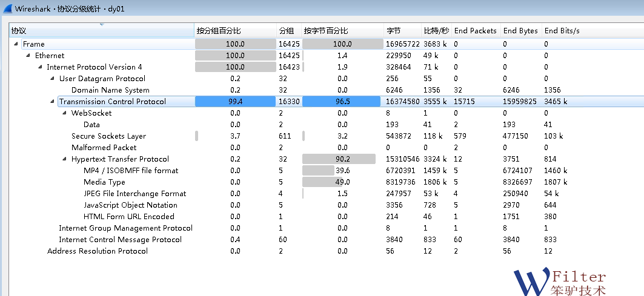The height and width of the screenshot is (296, 644).
Task: Sort by the 协议 column header
Action: (97, 31)
